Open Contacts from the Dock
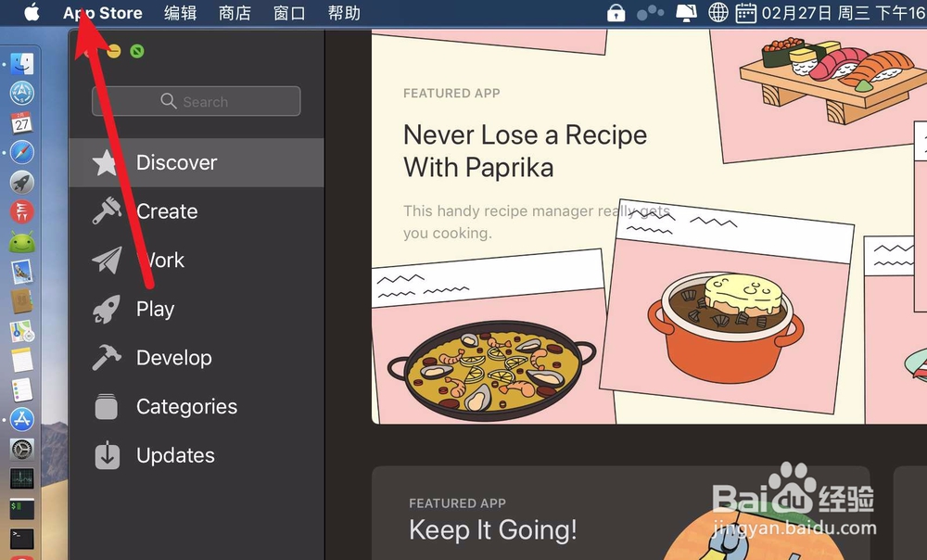This screenshot has width=927, height=560. [22, 301]
